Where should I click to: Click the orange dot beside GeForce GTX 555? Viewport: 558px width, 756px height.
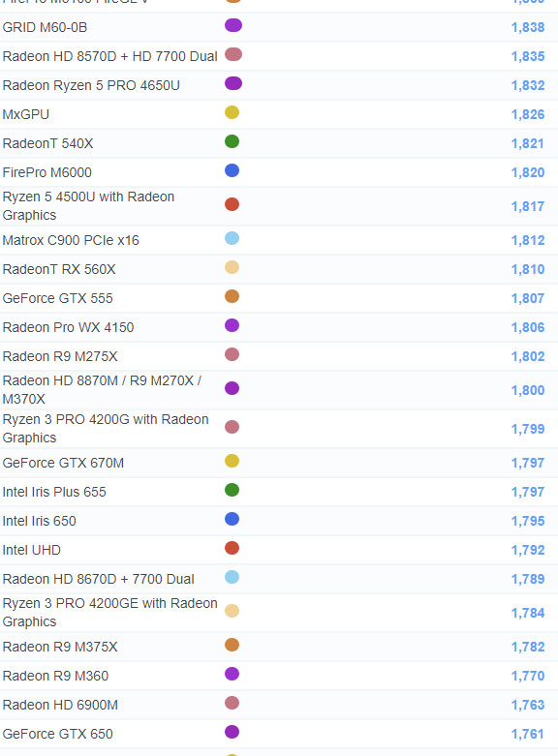coord(232,296)
